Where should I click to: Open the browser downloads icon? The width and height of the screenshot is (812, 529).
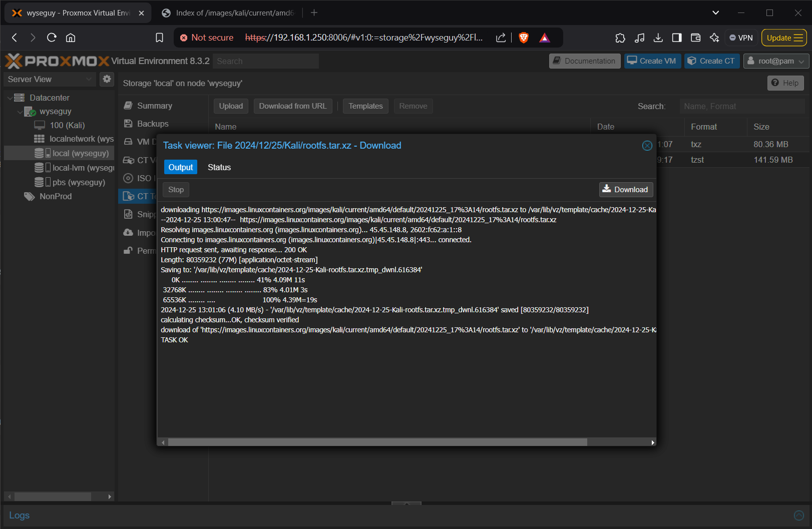(658, 38)
